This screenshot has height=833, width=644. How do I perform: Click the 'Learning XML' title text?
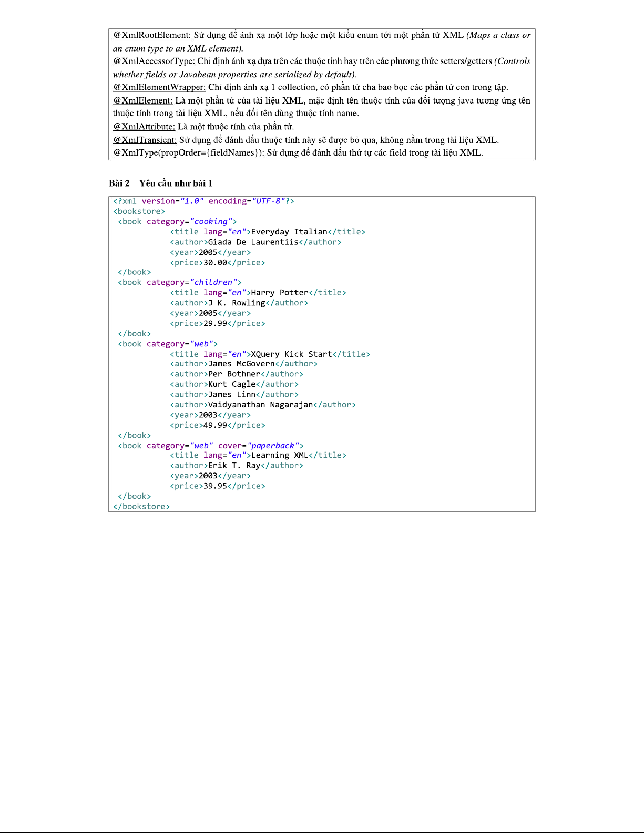coord(280,455)
